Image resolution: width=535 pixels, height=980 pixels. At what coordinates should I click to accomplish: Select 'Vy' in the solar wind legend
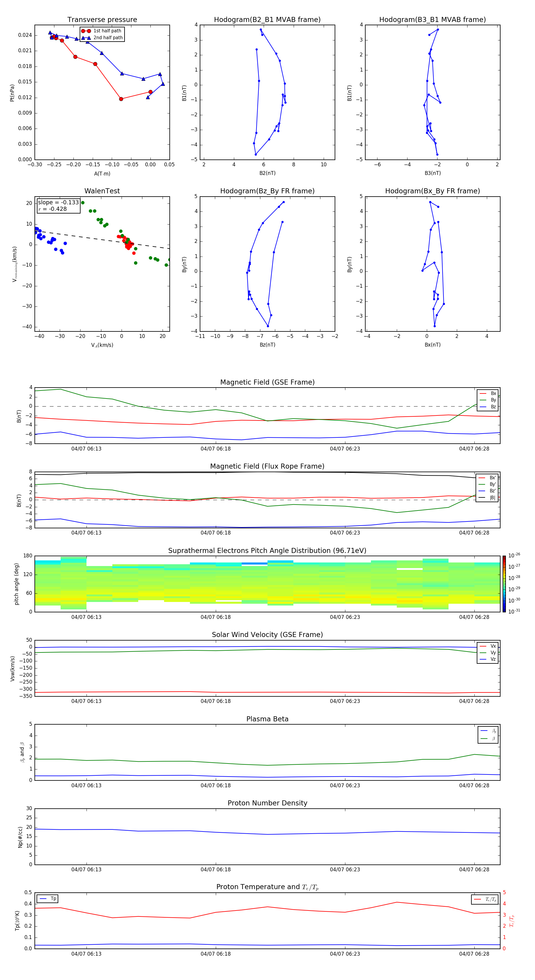488,652
